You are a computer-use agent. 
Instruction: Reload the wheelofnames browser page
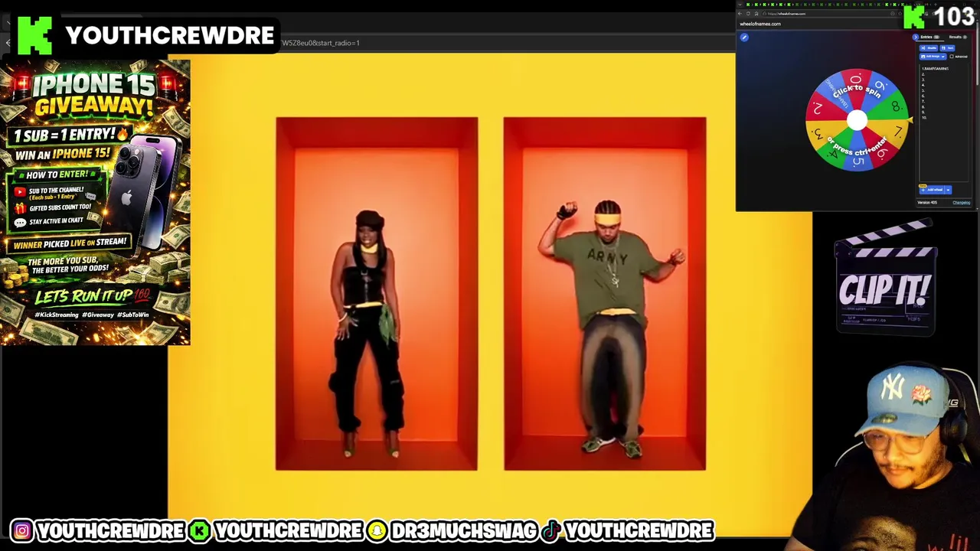[x=748, y=14]
